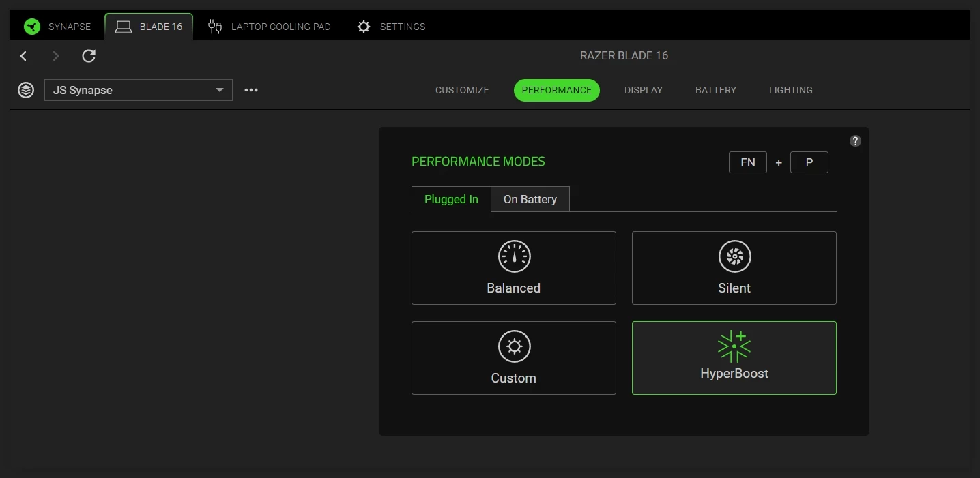Open the Battery section
980x478 pixels.
(x=716, y=90)
